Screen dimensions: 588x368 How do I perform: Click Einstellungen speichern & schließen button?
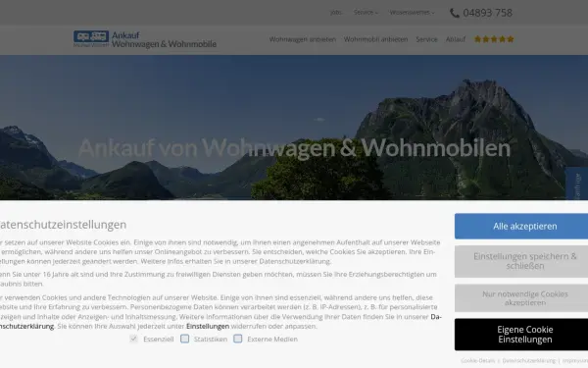[521, 261]
